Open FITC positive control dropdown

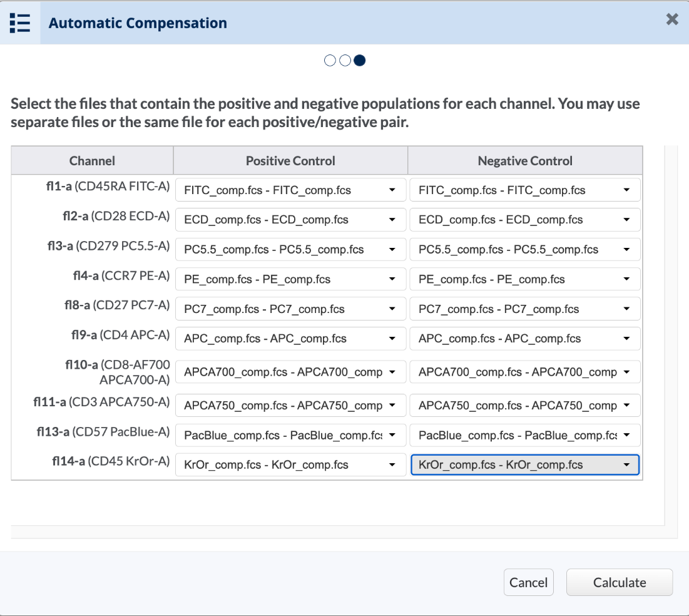click(x=290, y=190)
